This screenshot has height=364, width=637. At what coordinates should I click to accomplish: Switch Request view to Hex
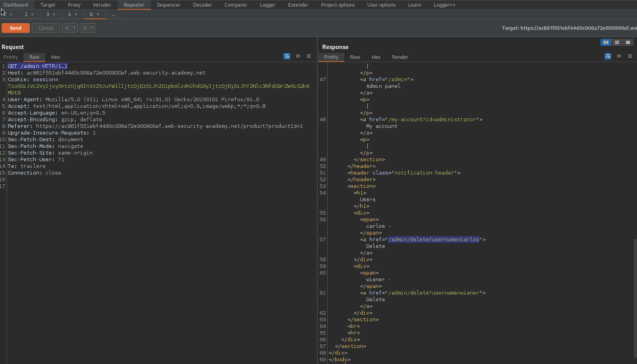tap(55, 57)
